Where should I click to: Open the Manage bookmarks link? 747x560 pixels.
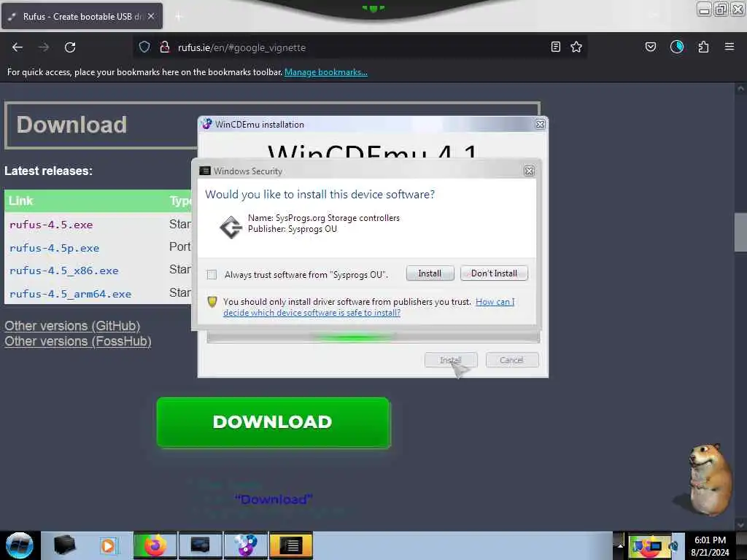tap(326, 72)
